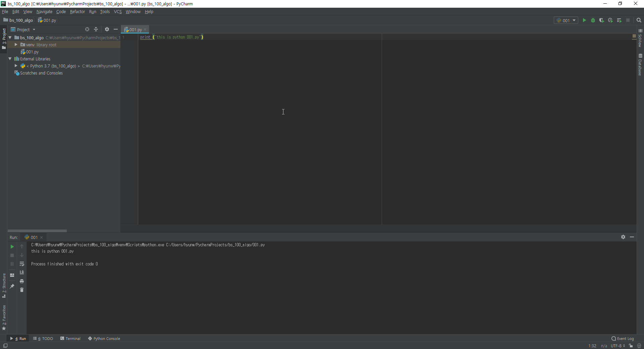The image size is (644, 349).
Task: Open the Help menu
Action: pos(149,12)
